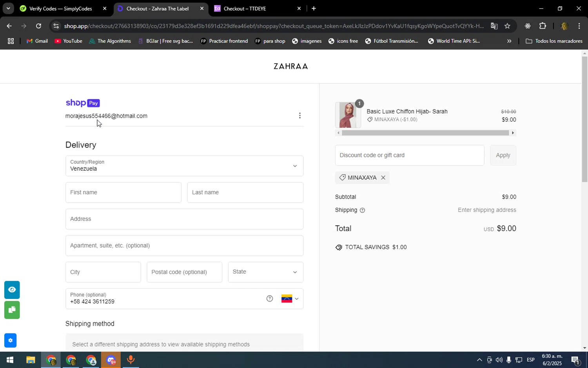The height and width of the screenshot is (368, 588).
Task: Open imagenes bookmark
Action: [x=307, y=41]
